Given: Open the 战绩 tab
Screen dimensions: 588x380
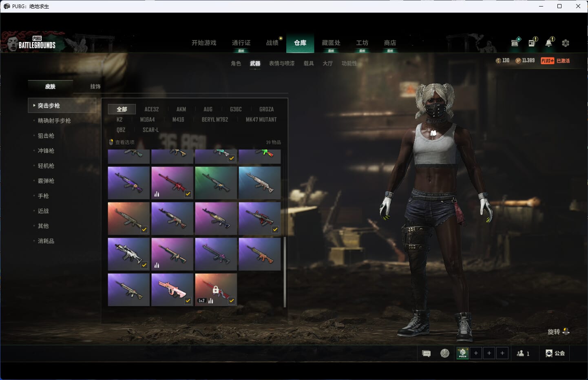Looking at the screenshot, I should pyautogui.click(x=272, y=43).
